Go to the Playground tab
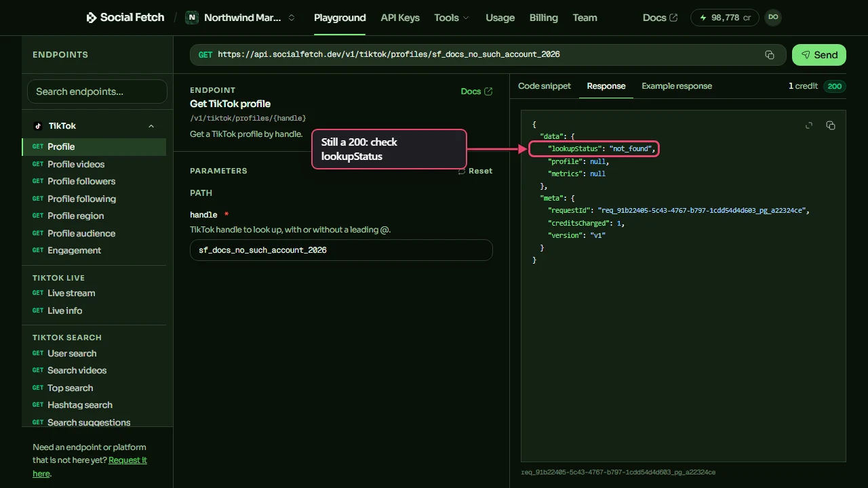 (340, 18)
